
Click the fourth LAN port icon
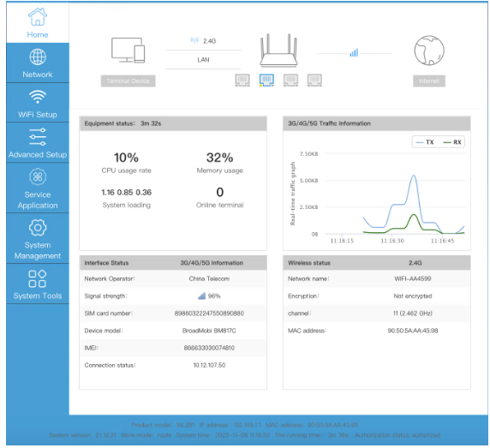tap(314, 80)
